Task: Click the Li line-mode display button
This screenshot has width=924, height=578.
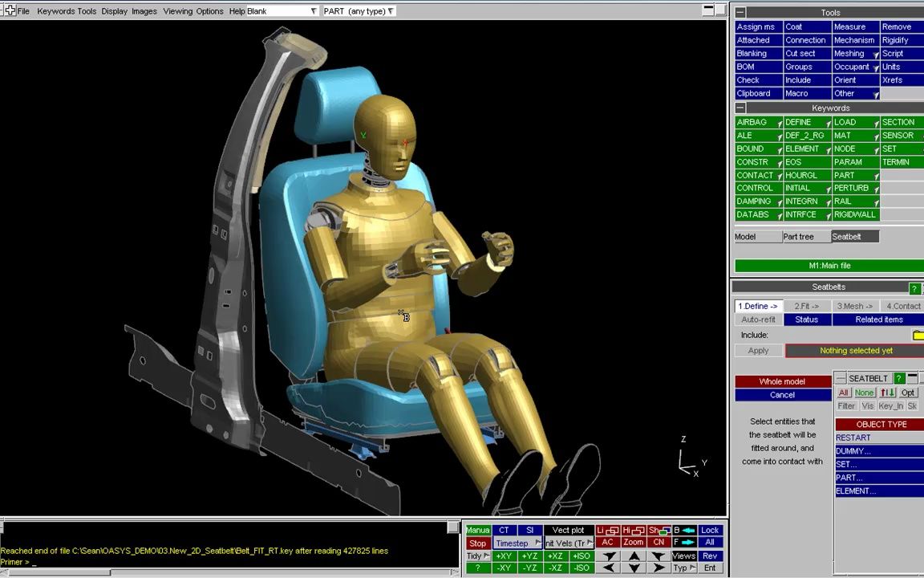Action: (607, 530)
